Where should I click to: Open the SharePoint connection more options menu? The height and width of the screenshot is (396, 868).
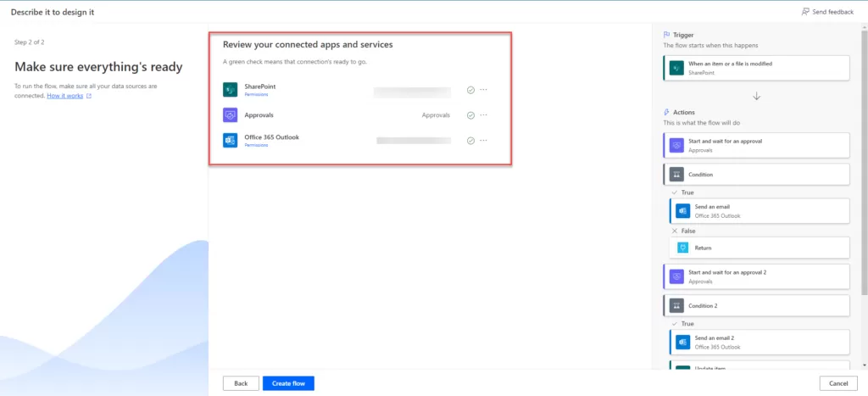tap(484, 90)
